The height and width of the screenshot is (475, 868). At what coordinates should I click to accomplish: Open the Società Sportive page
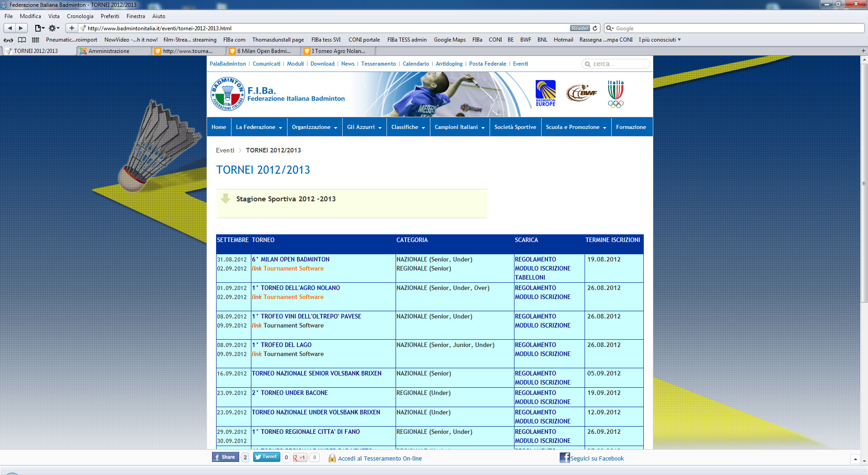[x=515, y=127]
